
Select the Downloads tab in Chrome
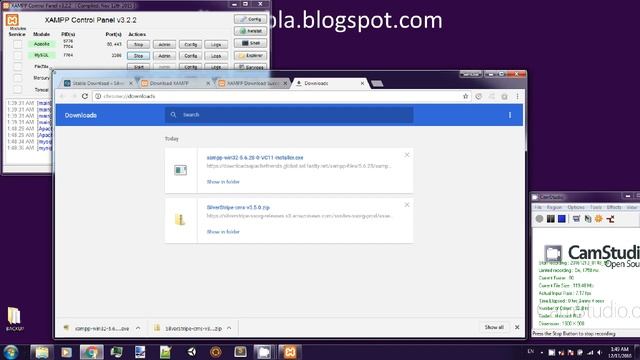[x=329, y=83]
